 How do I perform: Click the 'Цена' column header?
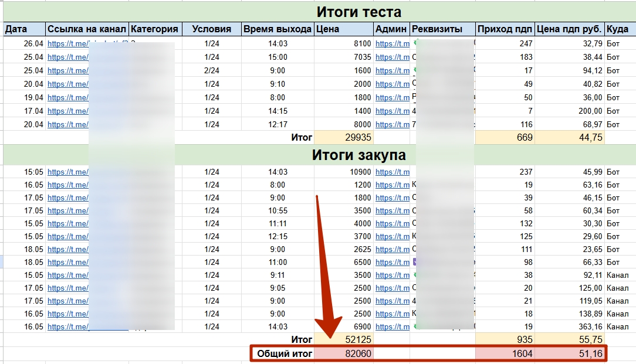[x=344, y=29]
